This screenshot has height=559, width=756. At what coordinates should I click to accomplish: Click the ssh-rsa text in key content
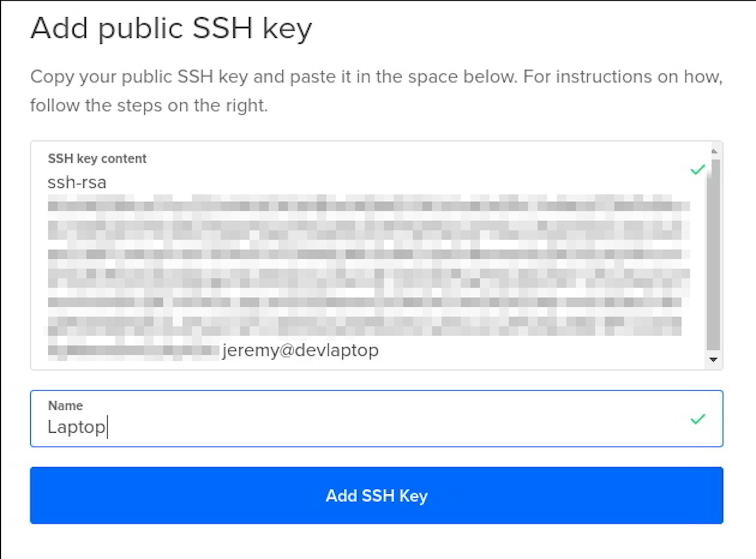click(77, 182)
